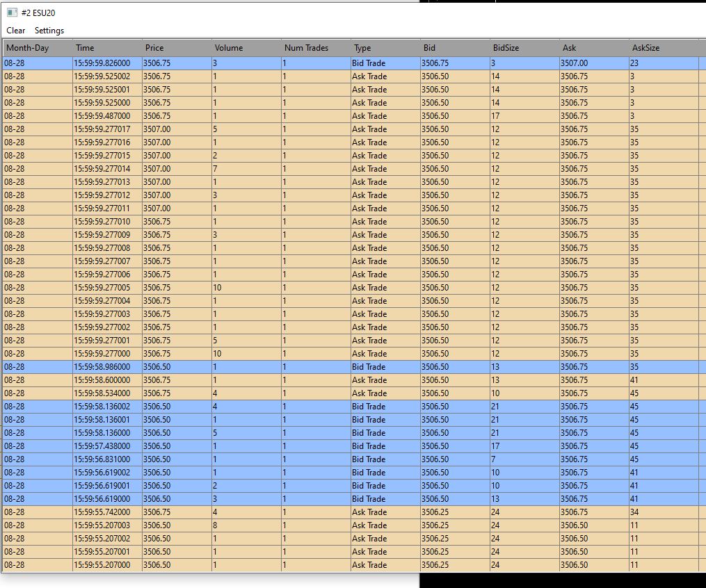
Task: Click ask 3507.00 in the top row
Action: point(594,63)
